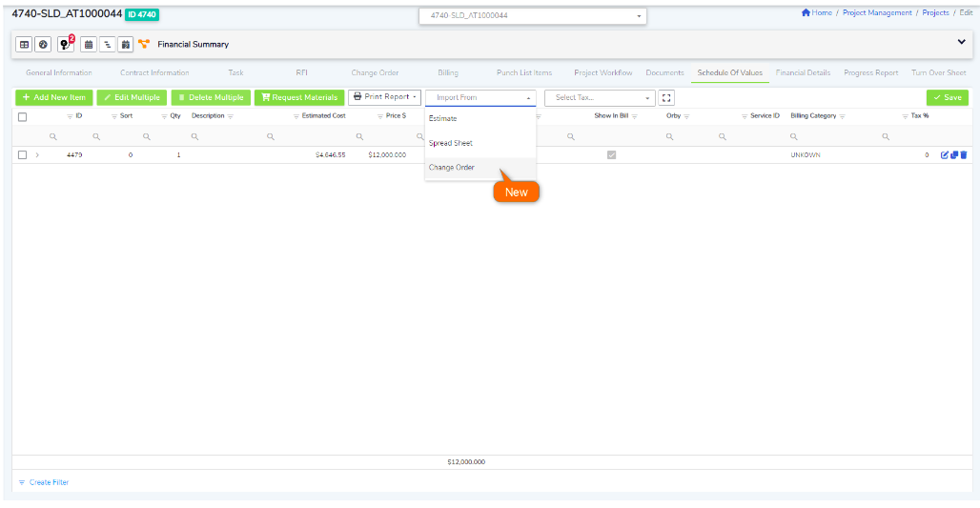980x508 pixels.
Task: Delete row 4479 using trash icon
Action: click(963, 155)
